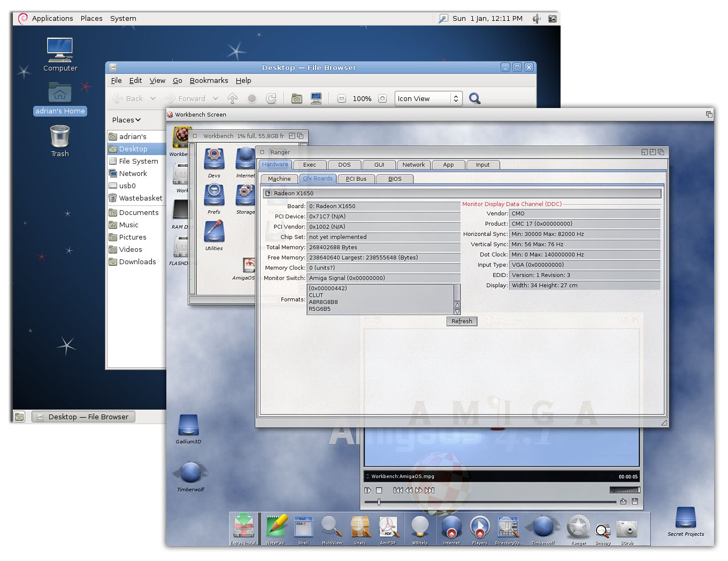The image size is (728, 561).
Task: Adjust the media player volume bar
Action: pyautogui.click(x=625, y=490)
